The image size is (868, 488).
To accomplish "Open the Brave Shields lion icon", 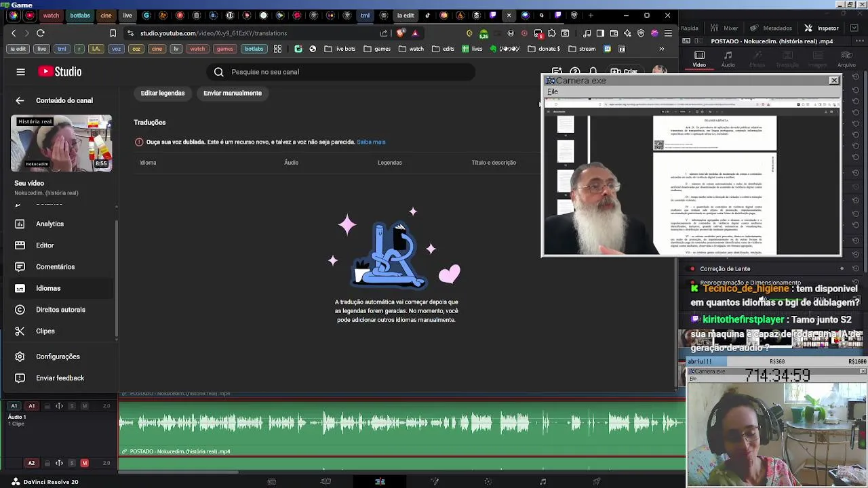I will 401,33.
